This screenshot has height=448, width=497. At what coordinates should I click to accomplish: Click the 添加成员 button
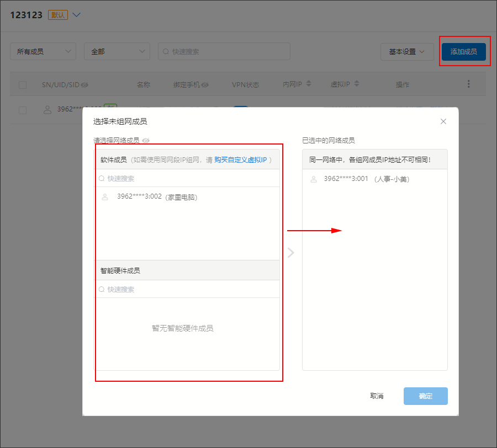463,52
